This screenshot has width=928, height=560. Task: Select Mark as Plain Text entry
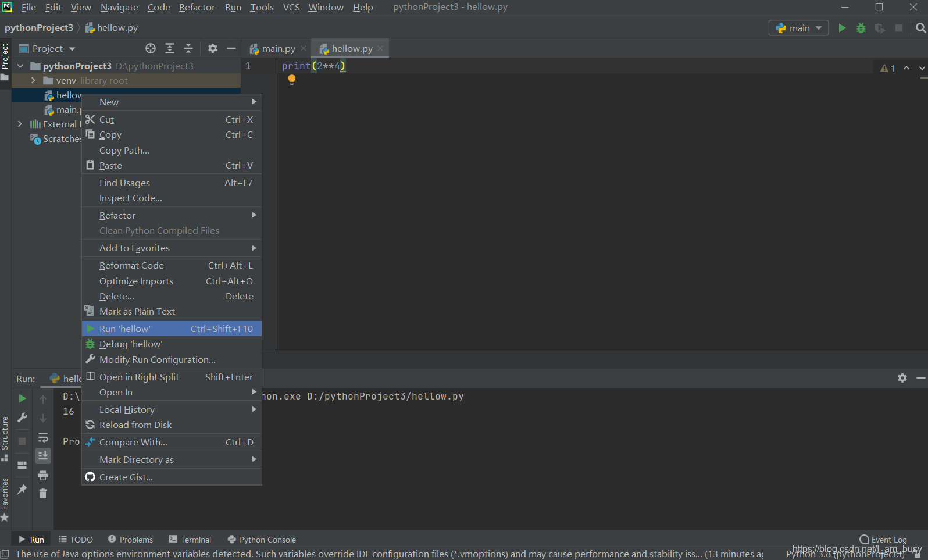pyautogui.click(x=172, y=311)
